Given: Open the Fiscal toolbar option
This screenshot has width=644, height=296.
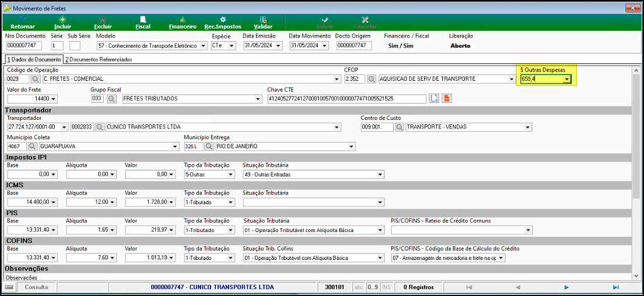Looking at the screenshot, I should [143, 23].
